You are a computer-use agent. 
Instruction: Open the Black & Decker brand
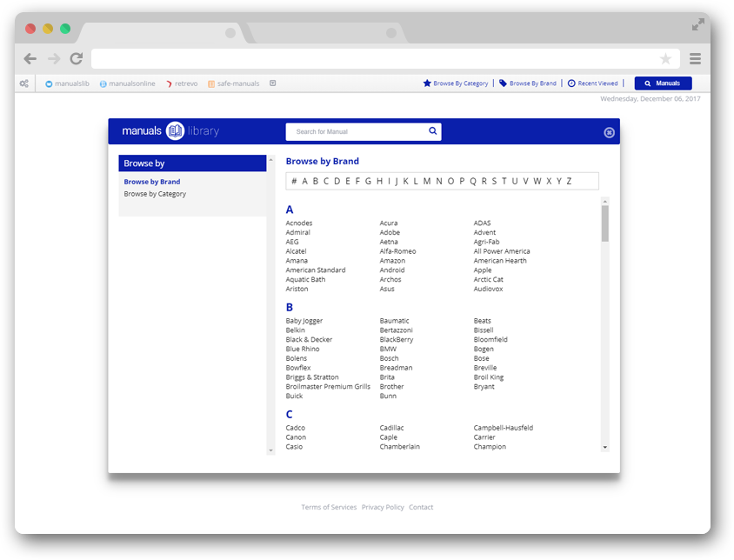tap(309, 339)
